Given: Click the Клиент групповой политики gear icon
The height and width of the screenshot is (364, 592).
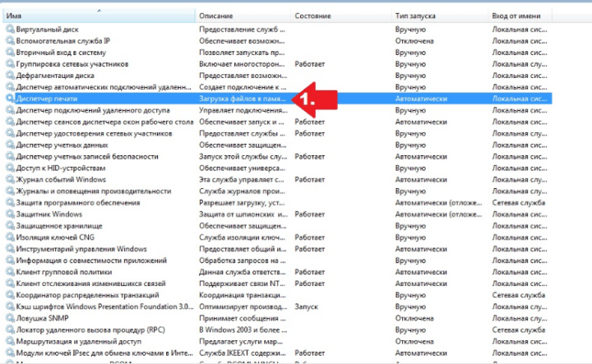Looking at the screenshot, I should pyautogui.click(x=10, y=272).
